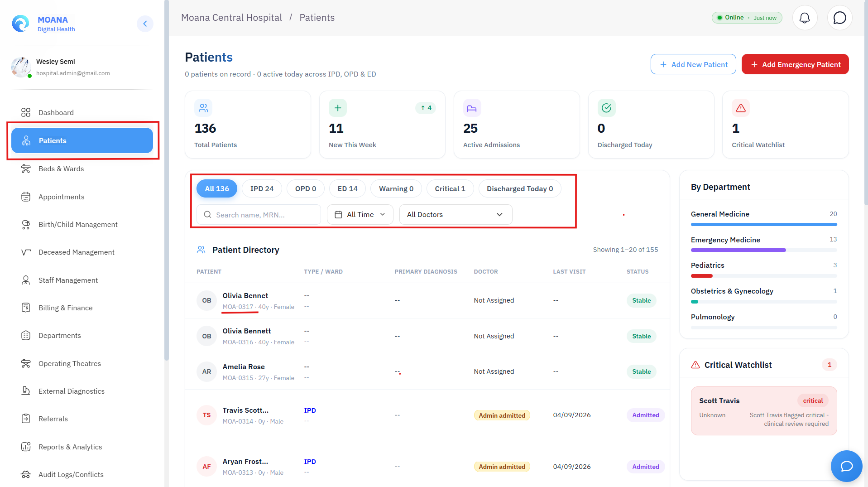Viewport: 868px width, 487px height.
Task: Click Add New Patient button
Action: (693, 64)
